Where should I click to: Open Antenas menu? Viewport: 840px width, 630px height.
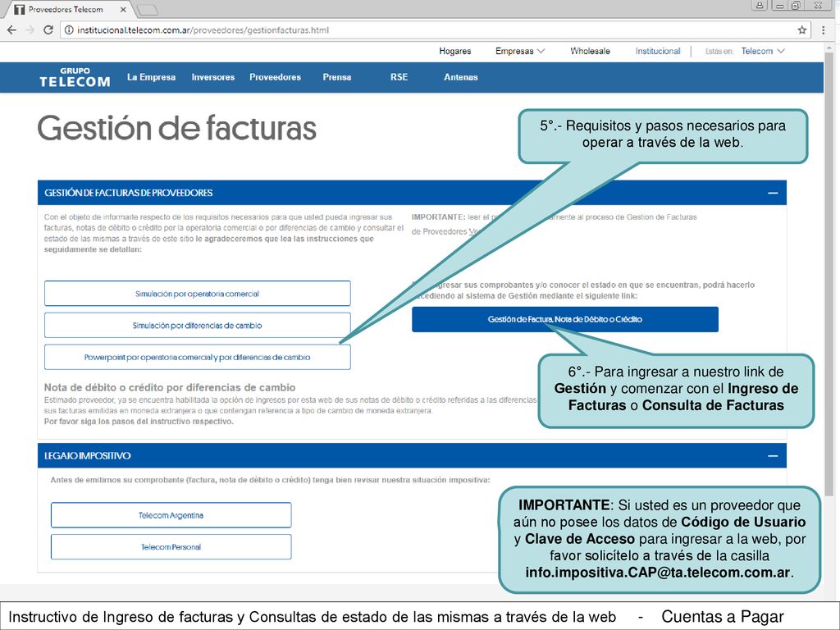[x=461, y=77]
